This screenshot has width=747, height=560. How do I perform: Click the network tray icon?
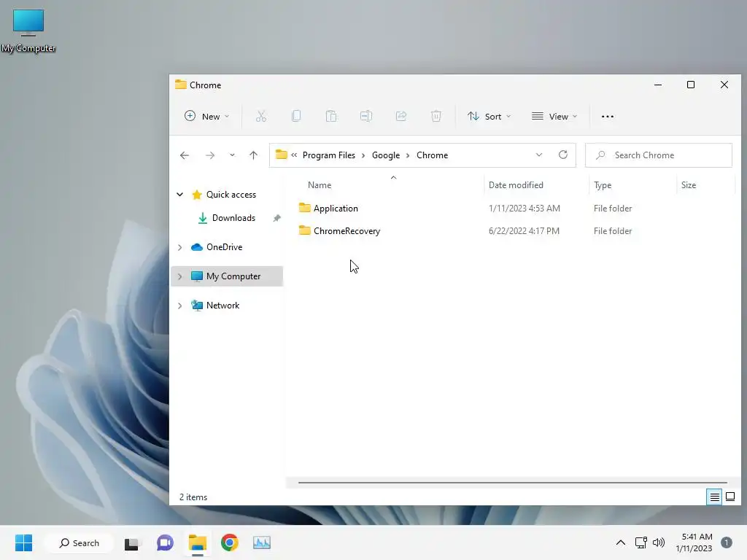click(640, 542)
